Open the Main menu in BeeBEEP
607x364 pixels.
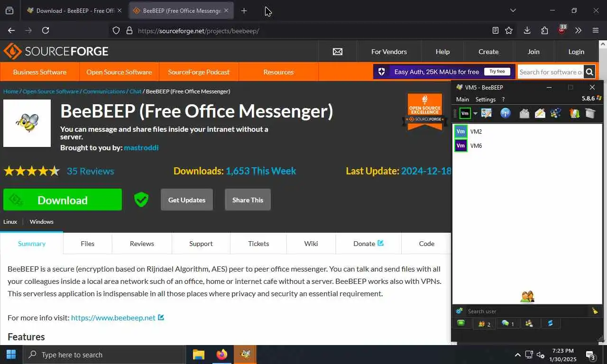click(462, 99)
